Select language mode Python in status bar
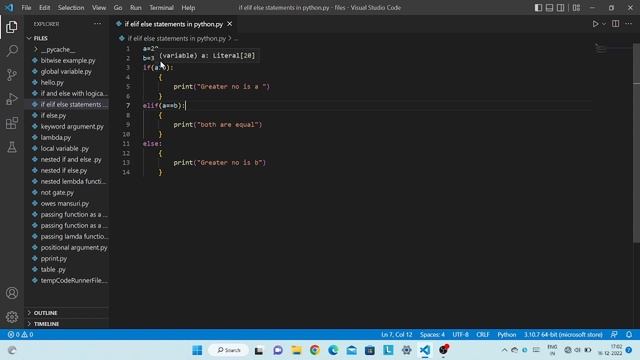The image size is (640, 360). point(507,335)
